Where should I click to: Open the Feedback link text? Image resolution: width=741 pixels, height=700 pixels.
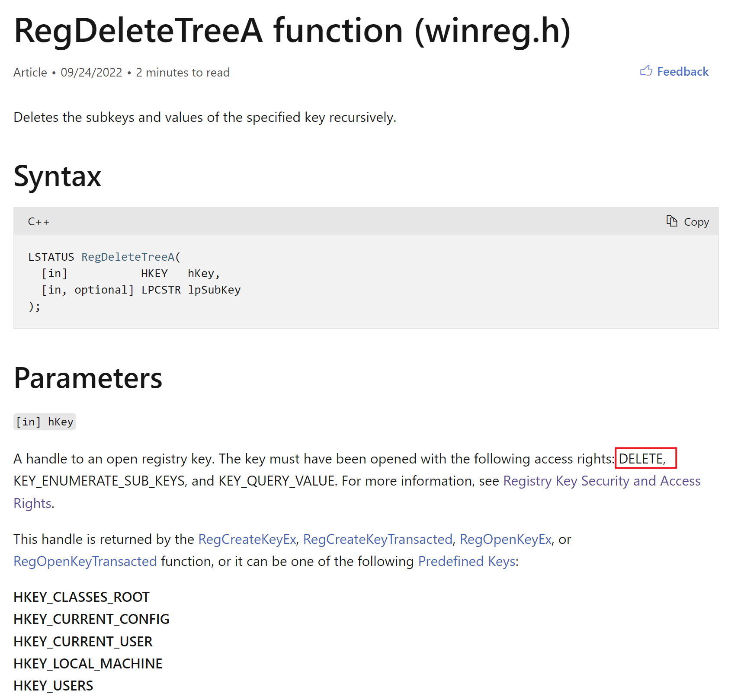click(683, 72)
